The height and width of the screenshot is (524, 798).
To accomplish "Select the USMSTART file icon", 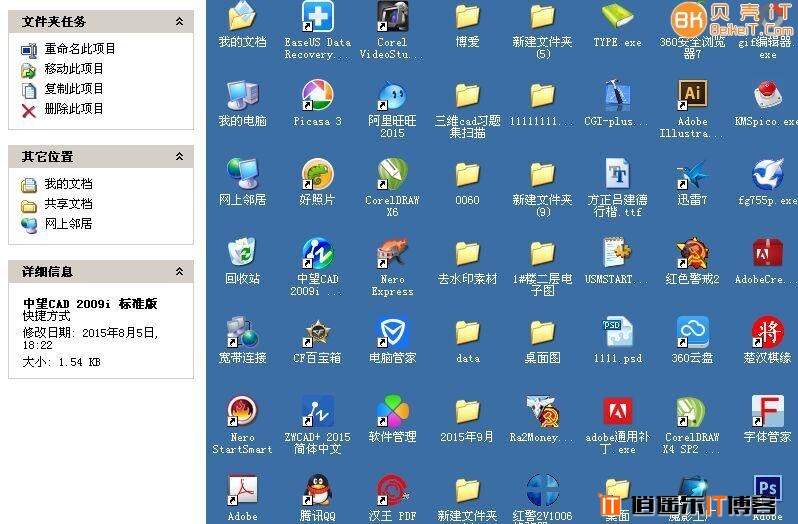I will coord(617,252).
